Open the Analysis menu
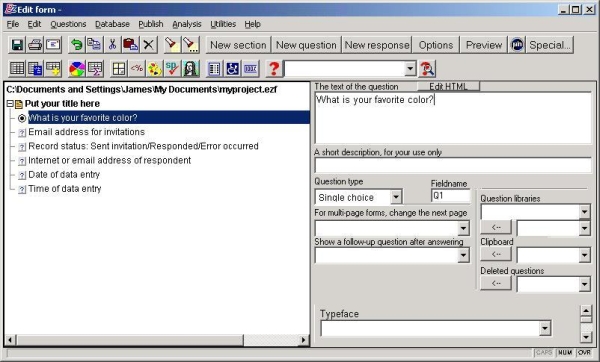The height and width of the screenshot is (362, 600). click(187, 24)
